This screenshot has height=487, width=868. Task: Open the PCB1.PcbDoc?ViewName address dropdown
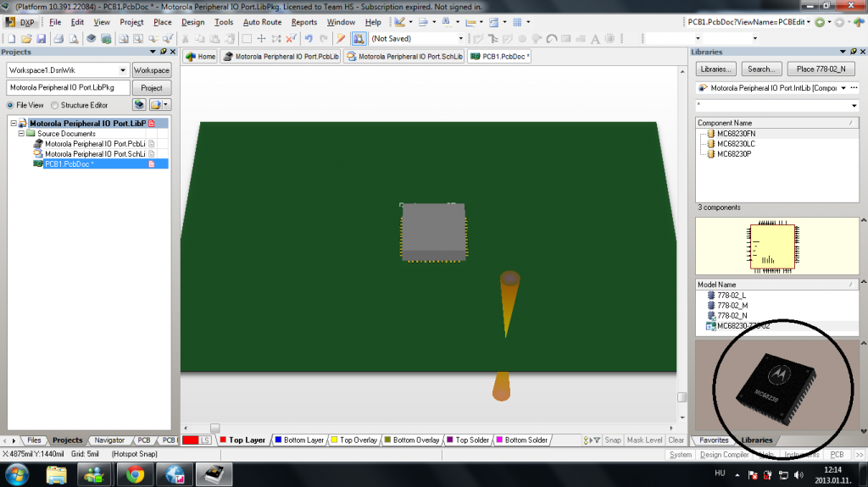click(x=809, y=22)
